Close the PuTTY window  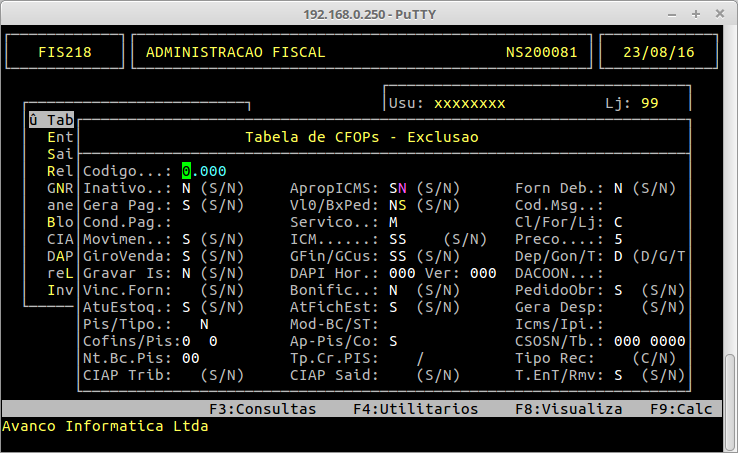coord(722,12)
